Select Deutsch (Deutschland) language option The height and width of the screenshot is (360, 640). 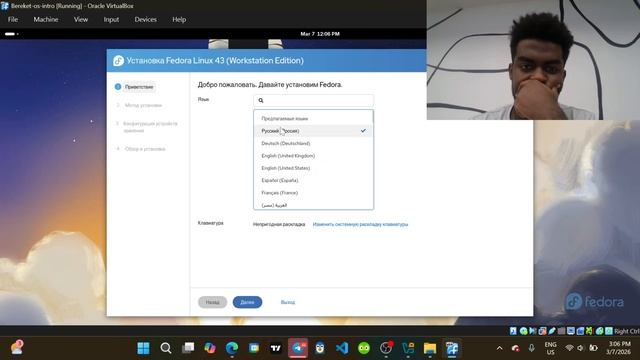click(x=313, y=143)
